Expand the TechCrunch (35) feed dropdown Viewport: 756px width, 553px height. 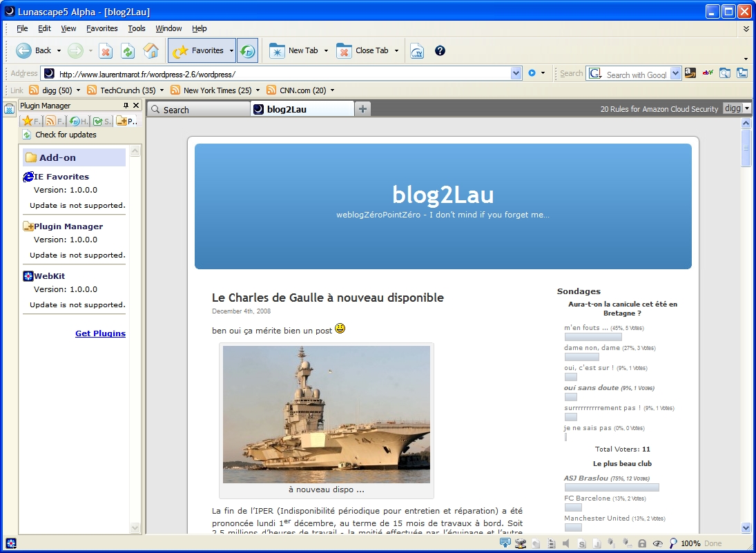pyautogui.click(x=162, y=90)
